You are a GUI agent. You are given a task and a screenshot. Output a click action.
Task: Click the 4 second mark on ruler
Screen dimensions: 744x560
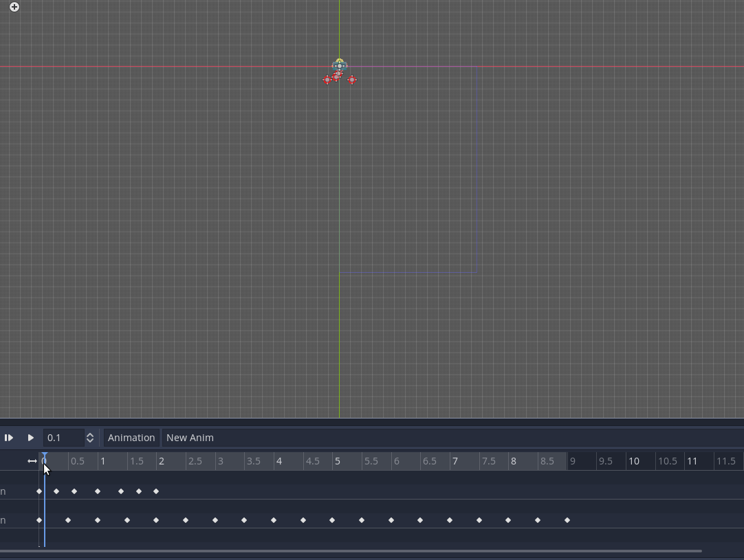[x=279, y=461]
